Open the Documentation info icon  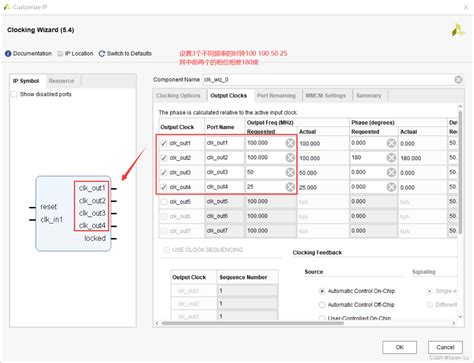(8, 53)
